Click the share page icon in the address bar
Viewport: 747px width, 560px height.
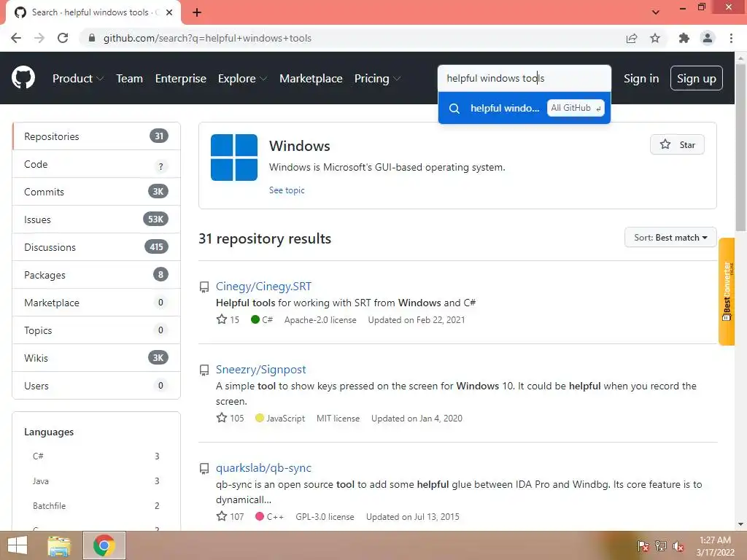click(632, 38)
